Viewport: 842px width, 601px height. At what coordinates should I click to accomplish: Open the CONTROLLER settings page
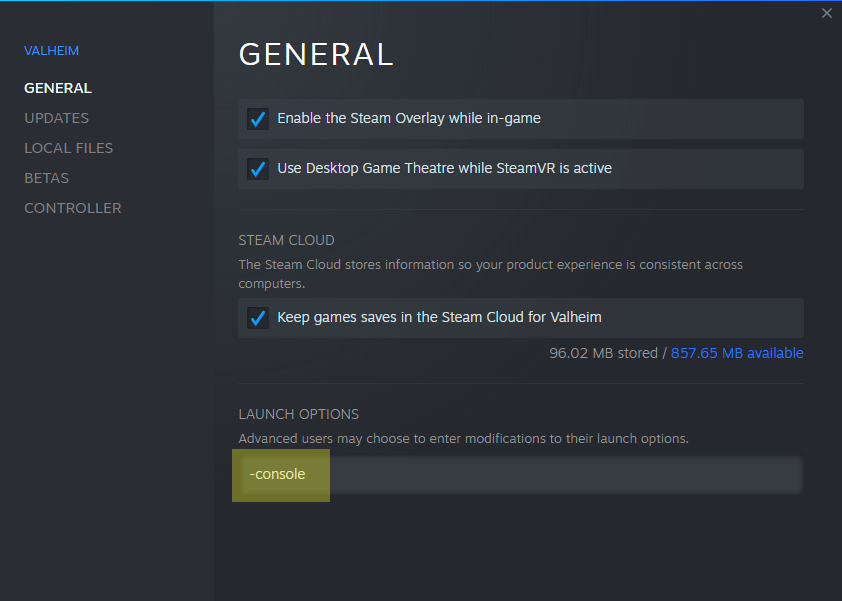pyautogui.click(x=72, y=208)
